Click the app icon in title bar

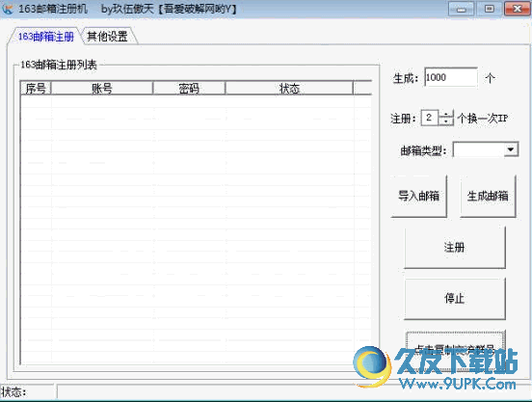coord(8,9)
